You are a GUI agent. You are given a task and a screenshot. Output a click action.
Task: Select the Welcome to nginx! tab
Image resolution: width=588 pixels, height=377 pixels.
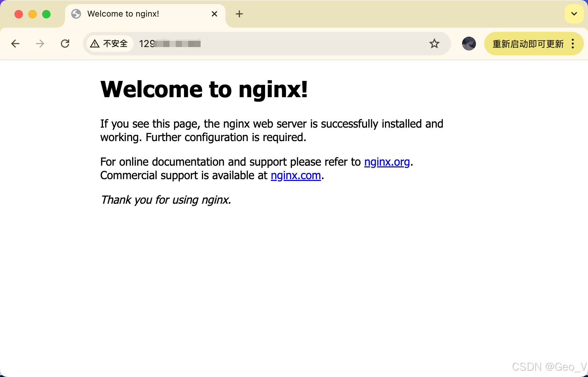145,14
